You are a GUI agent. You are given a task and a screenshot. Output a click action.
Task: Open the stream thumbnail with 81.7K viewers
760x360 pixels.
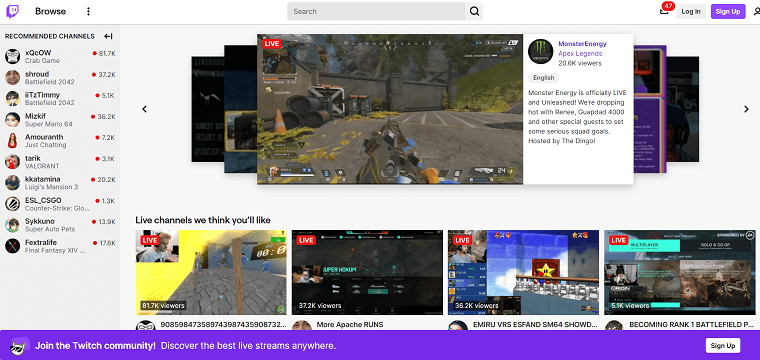211,272
